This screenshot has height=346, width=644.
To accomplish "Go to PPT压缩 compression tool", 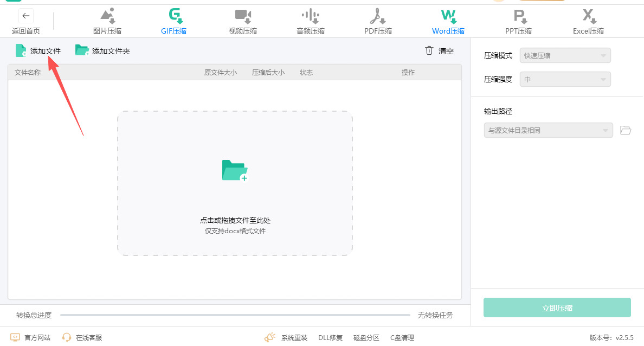I will 518,21.
